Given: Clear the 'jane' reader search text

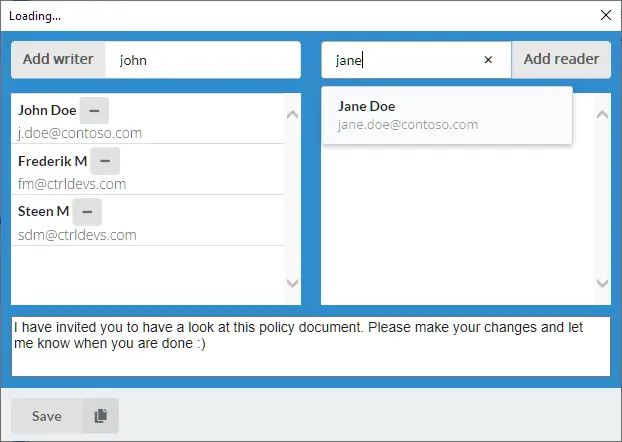Looking at the screenshot, I should (488, 60).
